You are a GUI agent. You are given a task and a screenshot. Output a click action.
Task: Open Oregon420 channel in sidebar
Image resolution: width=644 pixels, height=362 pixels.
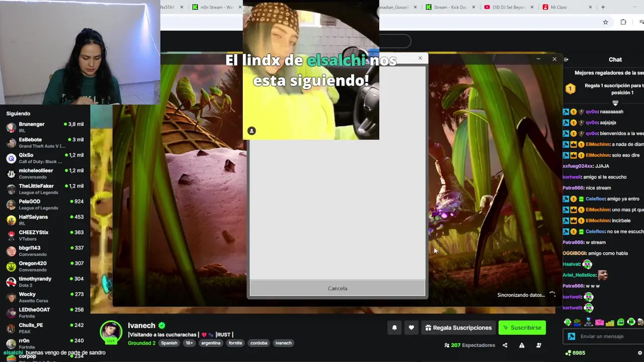[x=45, y=266]
